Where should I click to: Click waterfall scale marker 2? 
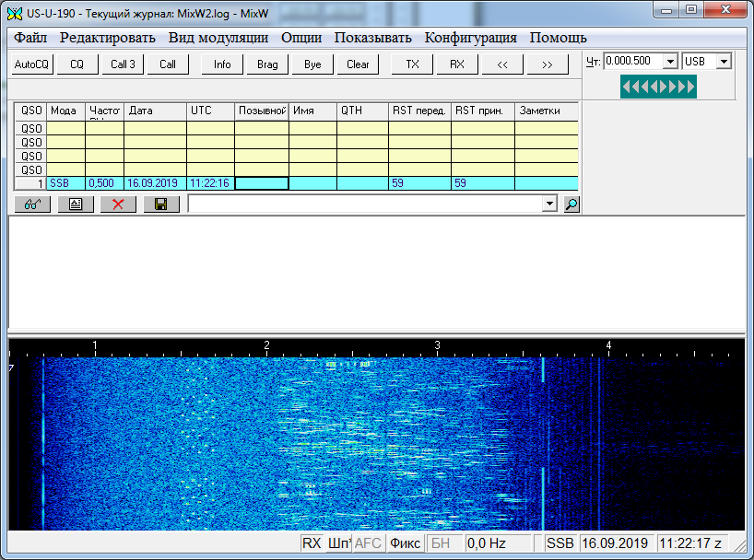(x=267, y=345)
